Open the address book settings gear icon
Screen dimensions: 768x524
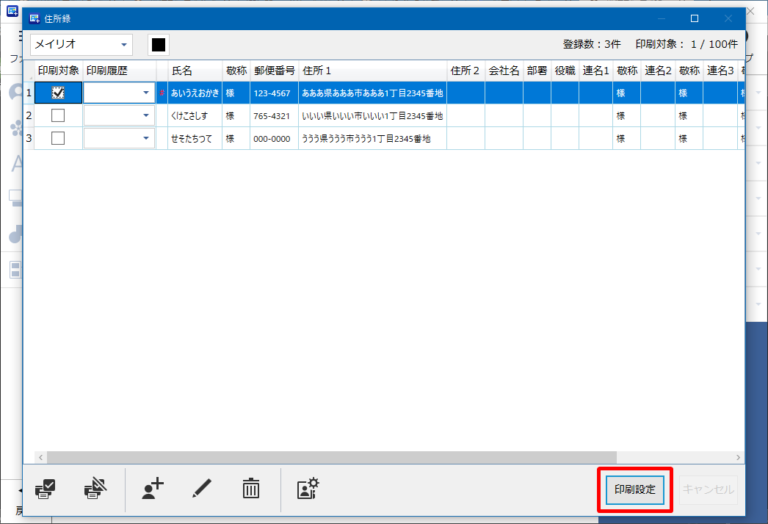(x=307, y=489)
